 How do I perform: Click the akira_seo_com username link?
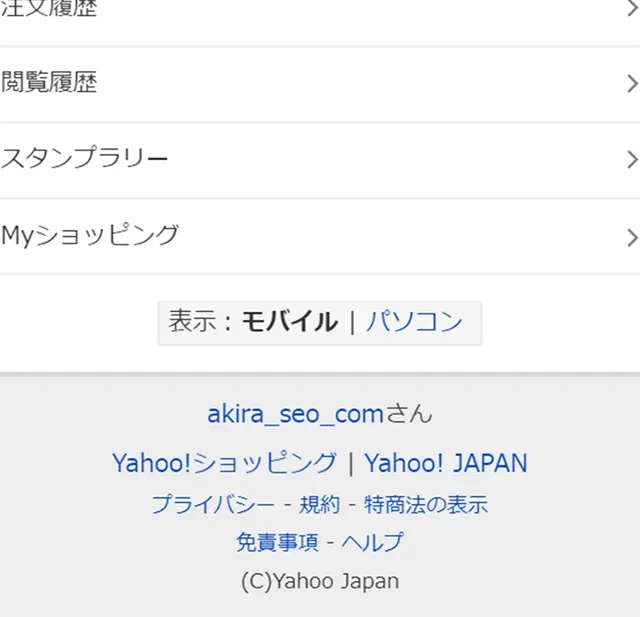(295, 414)
